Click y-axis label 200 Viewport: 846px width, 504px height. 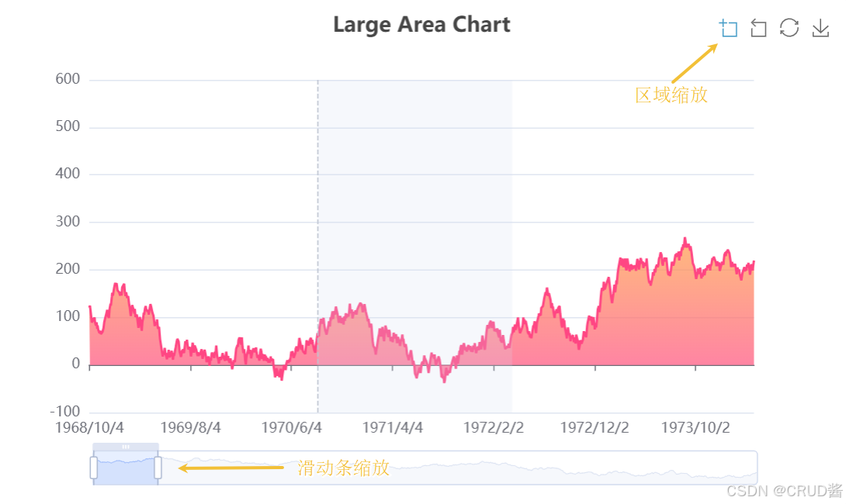(x=68, y=269)
